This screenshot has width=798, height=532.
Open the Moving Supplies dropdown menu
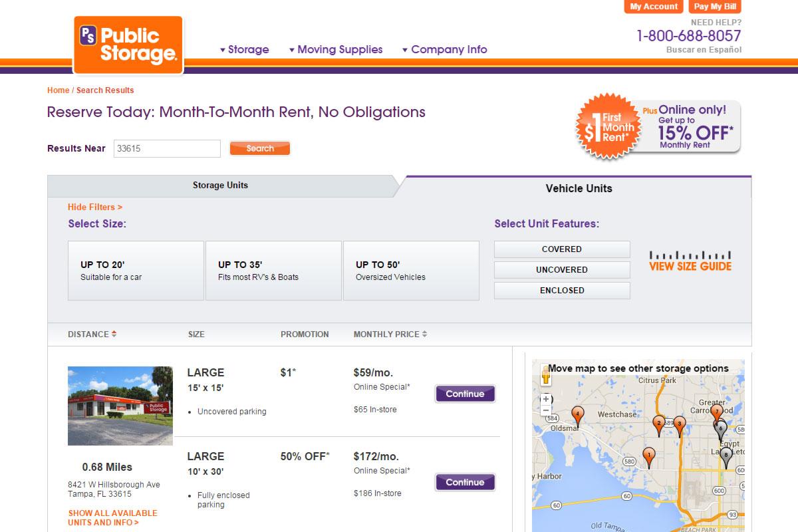click(336, 50)
